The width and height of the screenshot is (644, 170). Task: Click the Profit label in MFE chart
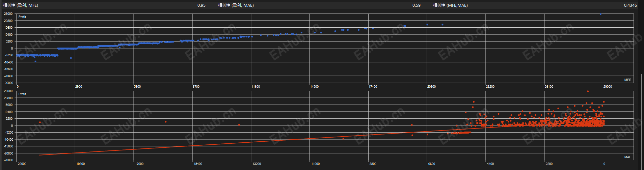(22, 17)
